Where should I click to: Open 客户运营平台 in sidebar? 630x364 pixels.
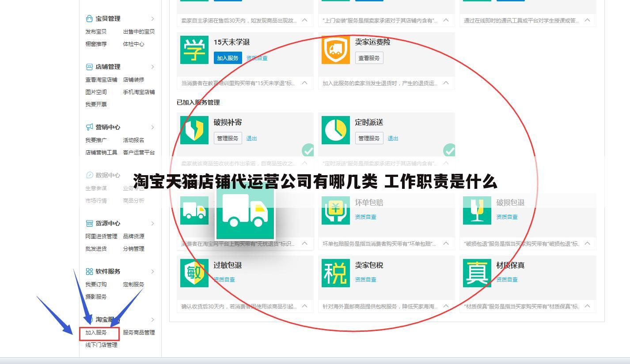[x=139, y=152]
